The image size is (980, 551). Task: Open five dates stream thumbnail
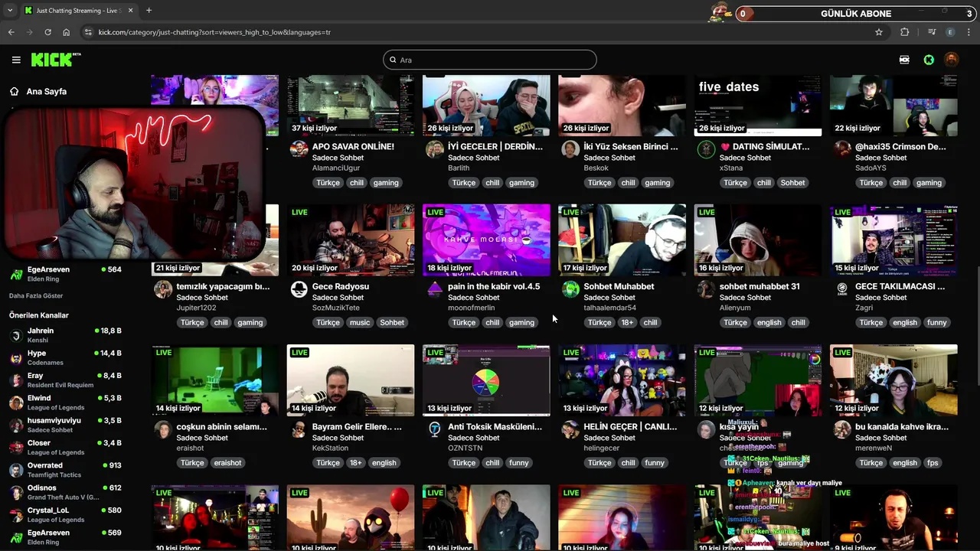pyautogui.click(x=758, y=105)
